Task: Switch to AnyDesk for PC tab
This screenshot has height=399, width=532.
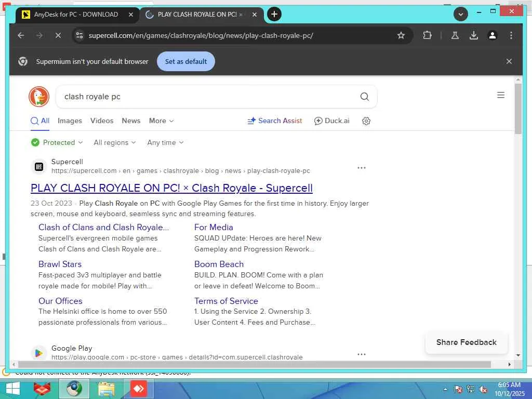Action: (x=76, y=15)
